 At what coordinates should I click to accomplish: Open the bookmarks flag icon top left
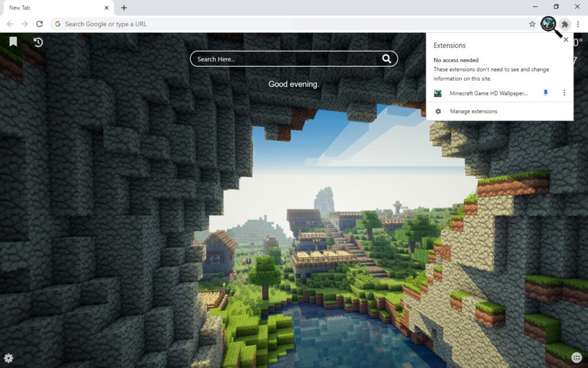pyautogui.click(x=13, y=41)
